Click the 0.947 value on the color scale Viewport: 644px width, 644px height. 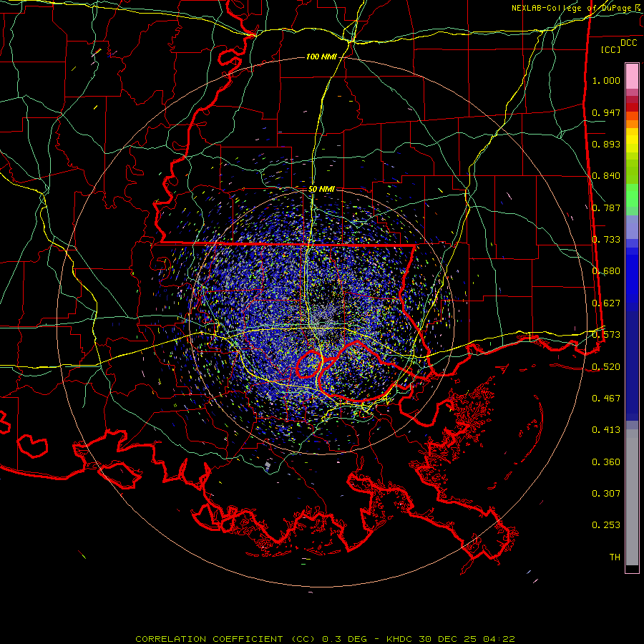point(606,112)
